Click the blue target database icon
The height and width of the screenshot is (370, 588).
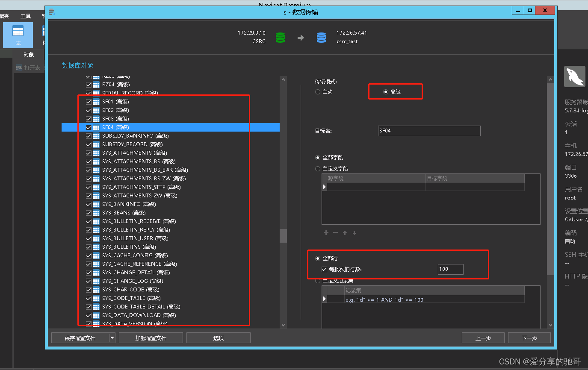321,38
